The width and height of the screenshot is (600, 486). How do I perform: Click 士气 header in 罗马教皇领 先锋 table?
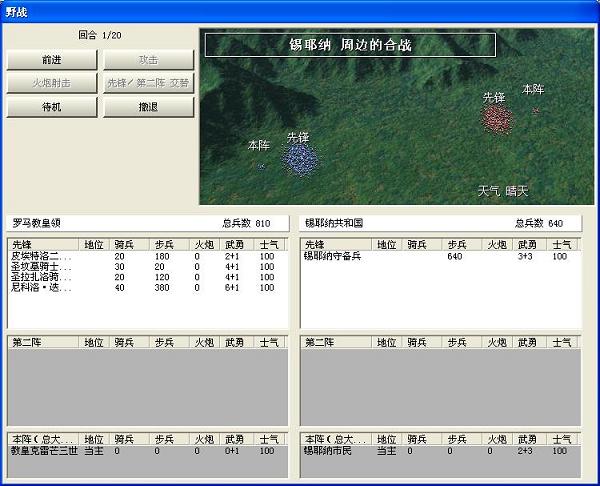[x=269, y=245]
